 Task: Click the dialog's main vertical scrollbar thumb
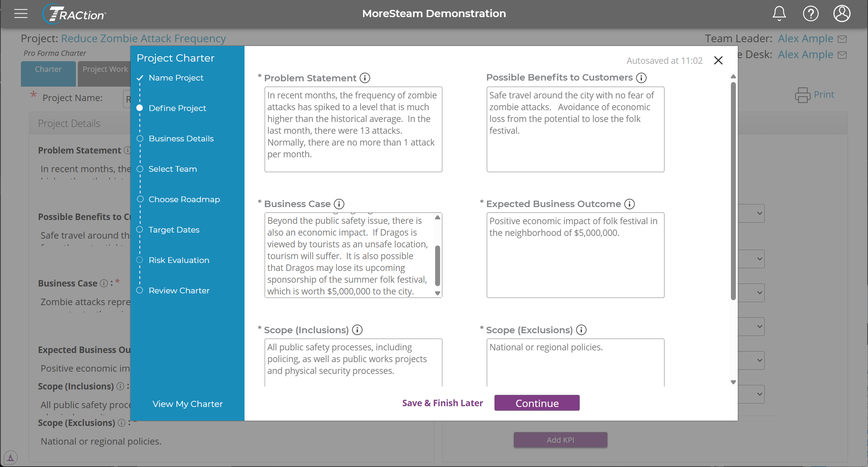pos(733,191)
